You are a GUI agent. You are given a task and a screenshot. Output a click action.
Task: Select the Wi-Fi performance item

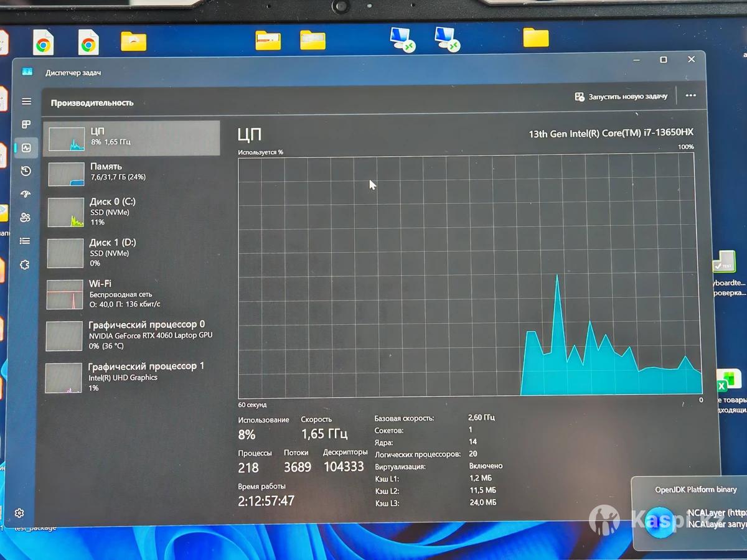pos(131,294)
